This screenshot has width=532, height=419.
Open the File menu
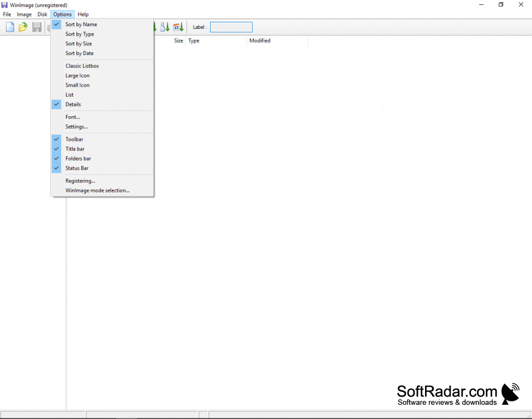[7, 14]
